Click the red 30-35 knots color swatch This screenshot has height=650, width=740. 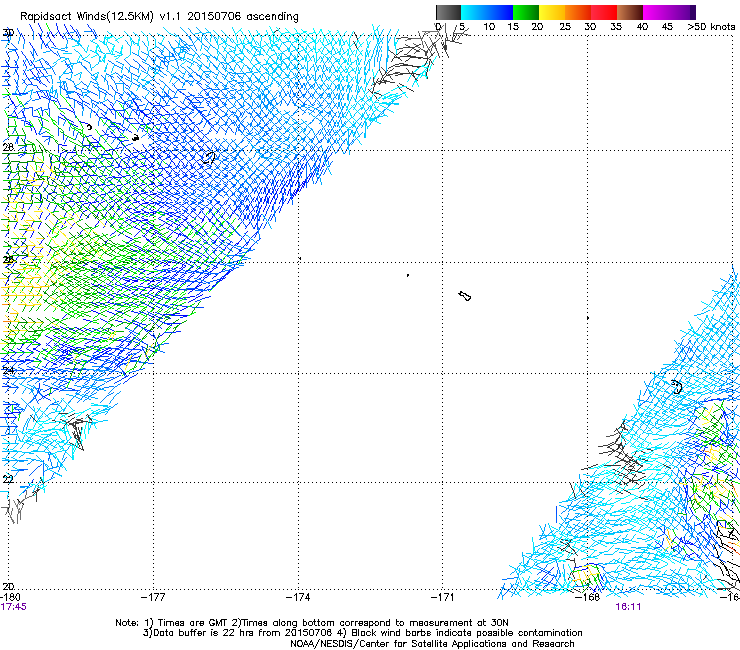604,12
